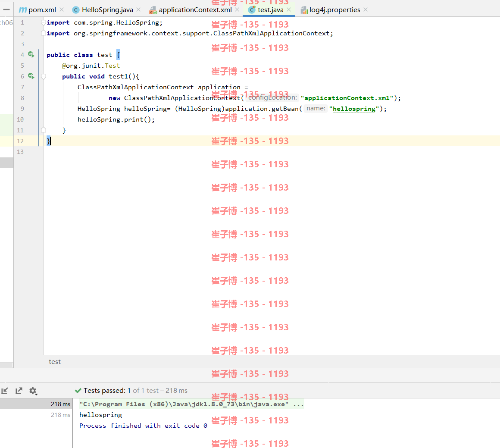Click 'Process finished with exit code 0'

click(143, 426)
